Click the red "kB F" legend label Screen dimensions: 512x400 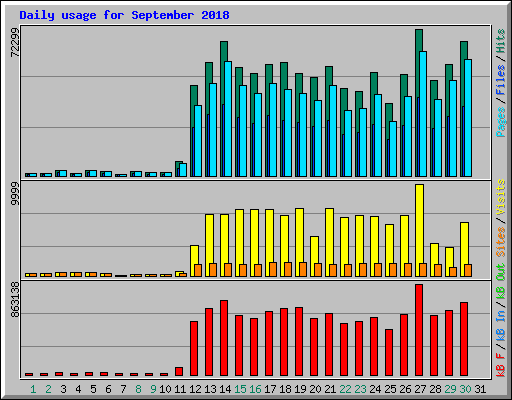point(501,364)
